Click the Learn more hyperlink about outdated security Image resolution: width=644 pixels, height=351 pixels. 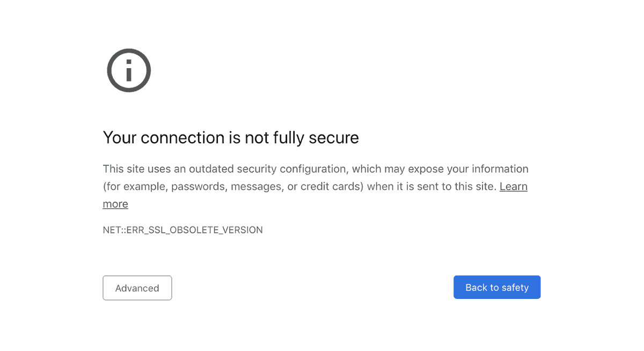513,186
